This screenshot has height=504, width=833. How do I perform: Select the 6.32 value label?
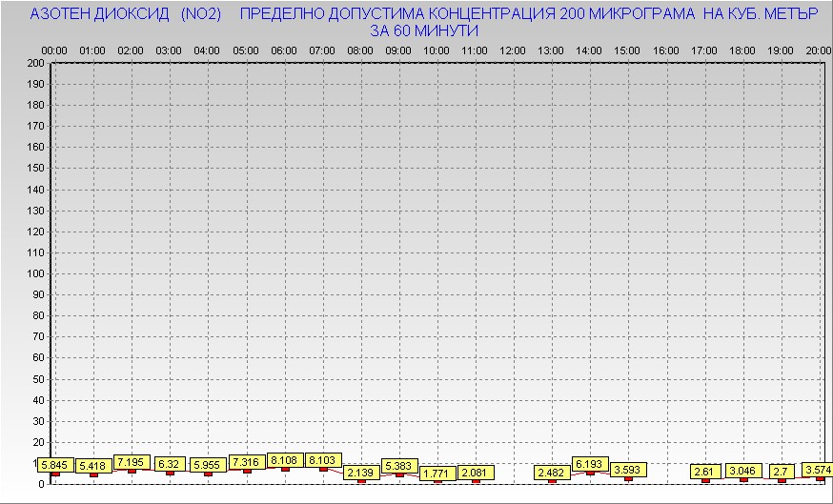coord(170,464)
